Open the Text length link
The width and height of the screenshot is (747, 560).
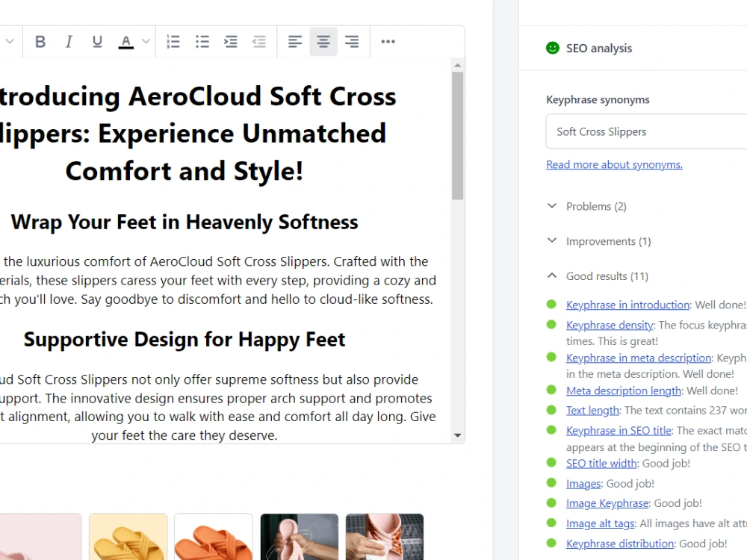coord(592,411)
